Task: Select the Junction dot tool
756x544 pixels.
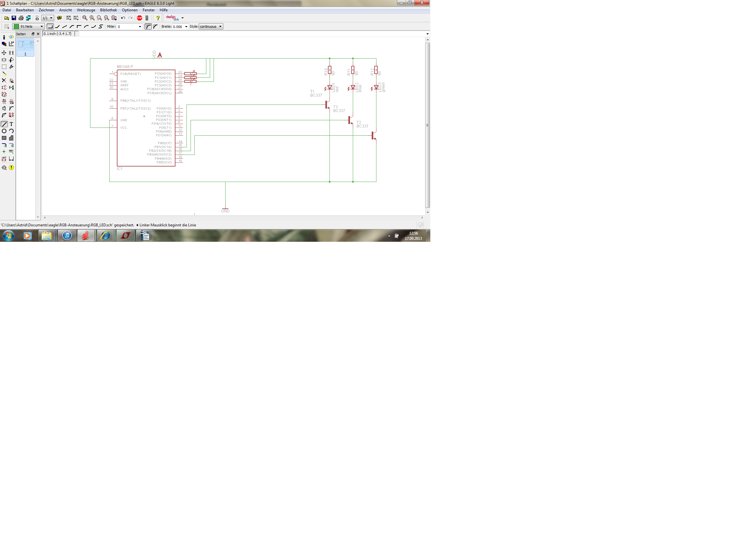Action: pos(4,152)
